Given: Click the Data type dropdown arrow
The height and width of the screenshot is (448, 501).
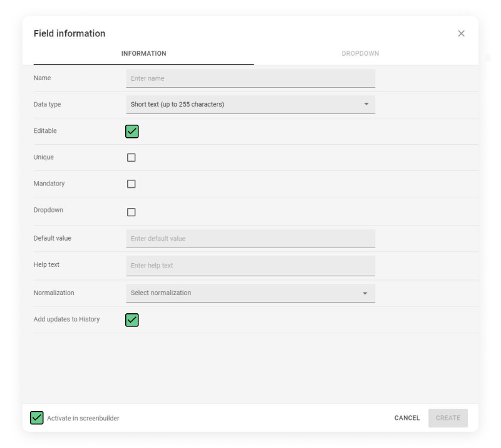Looking at the screenshot, I should coord(366,104).
